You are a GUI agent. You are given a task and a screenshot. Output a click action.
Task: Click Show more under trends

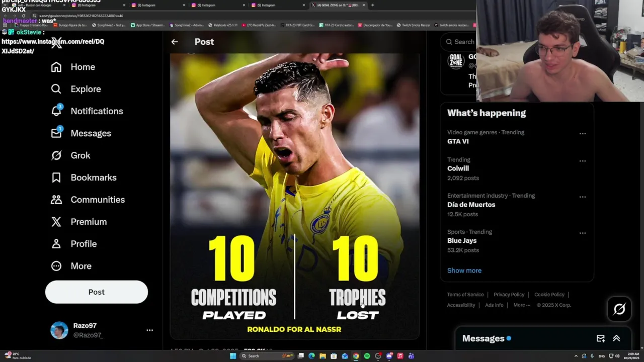pos(464,270)
